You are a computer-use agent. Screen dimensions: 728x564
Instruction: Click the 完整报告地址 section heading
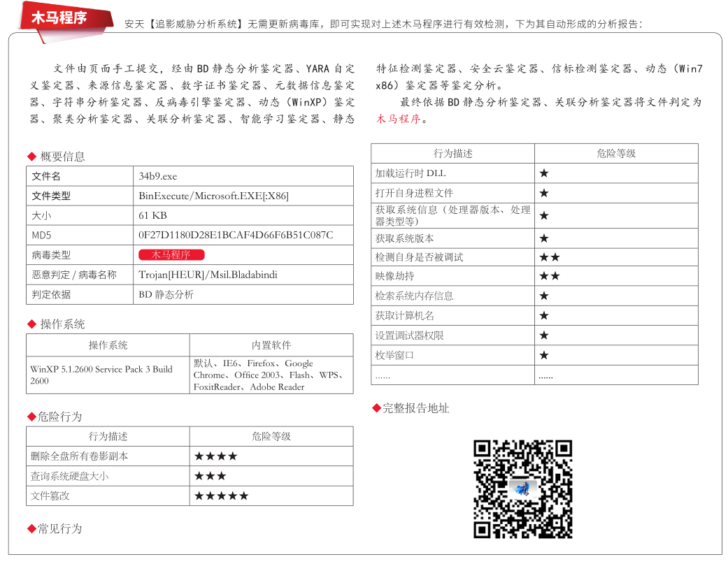point(416,408)
